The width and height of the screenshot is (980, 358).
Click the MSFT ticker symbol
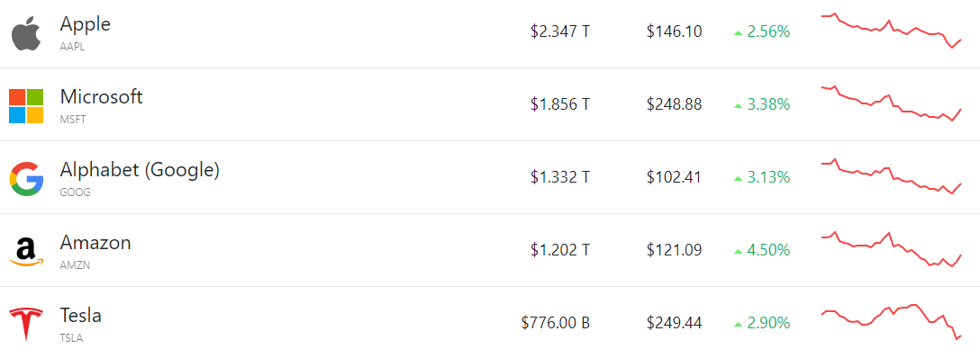[73, 119]
